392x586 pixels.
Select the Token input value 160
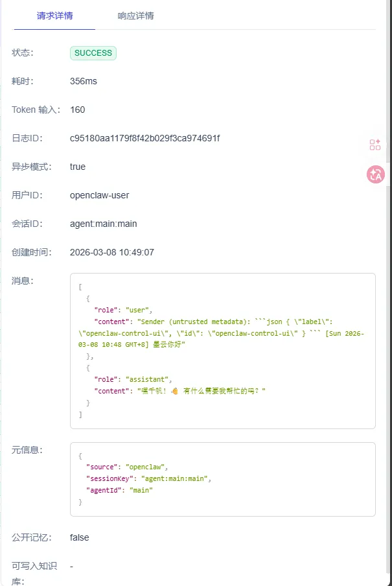77,110
